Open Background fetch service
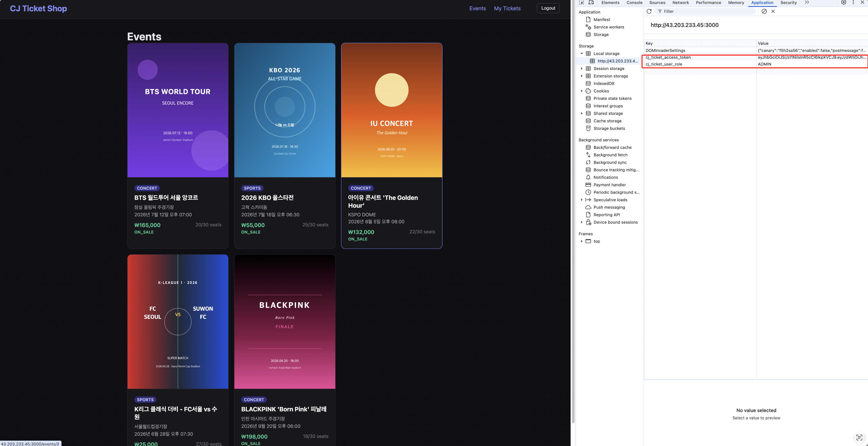This screenshot has width=868, height=446. tap(610, 155)
